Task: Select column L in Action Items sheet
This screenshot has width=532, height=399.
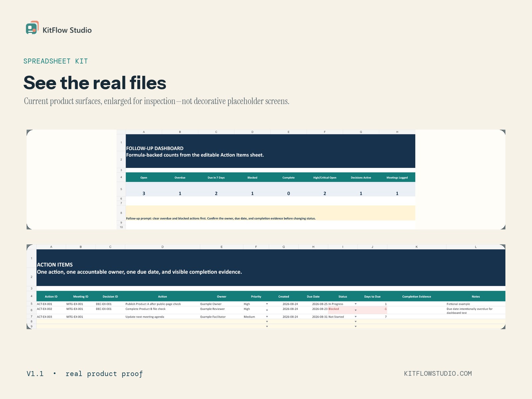Action: click(476, 247)
